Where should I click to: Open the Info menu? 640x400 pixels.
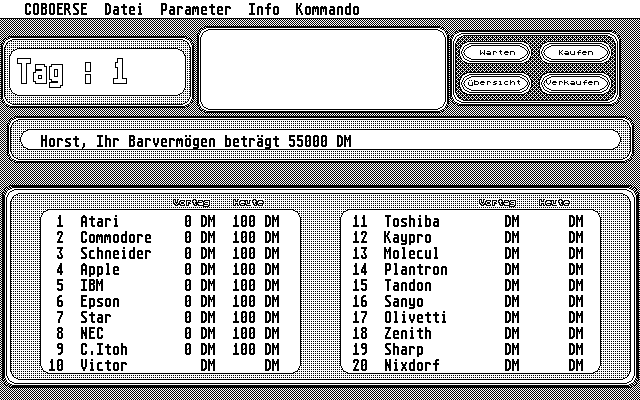pos(264,10)
